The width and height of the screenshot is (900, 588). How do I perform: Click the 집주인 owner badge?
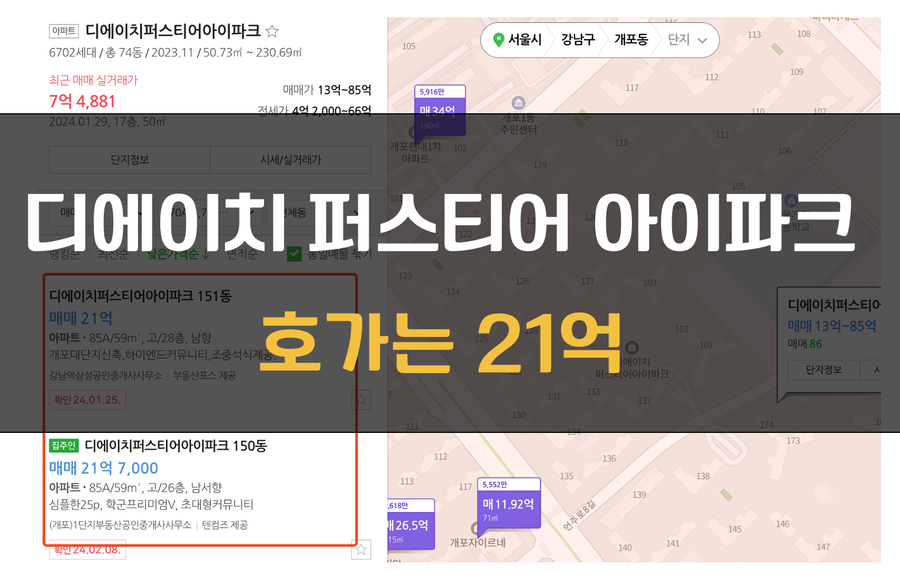tap(64, 446)
